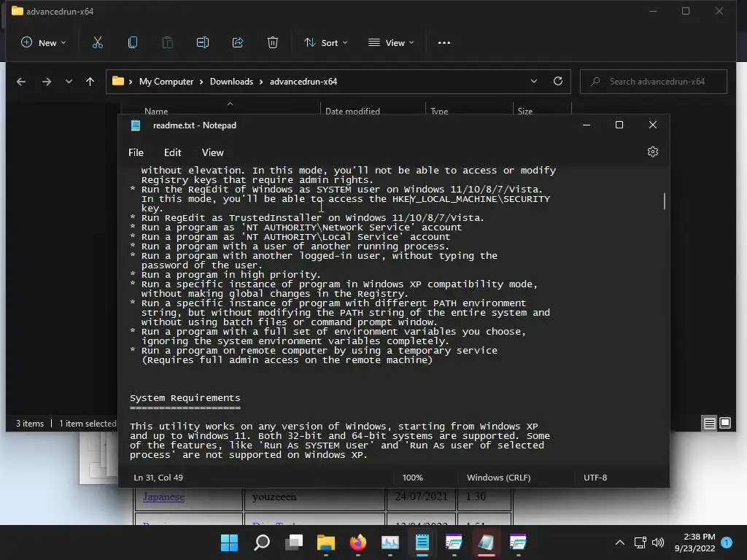Sort by the Name column header
The height and width of the screenshot is (560, 747).
click(x=156, y=111)
